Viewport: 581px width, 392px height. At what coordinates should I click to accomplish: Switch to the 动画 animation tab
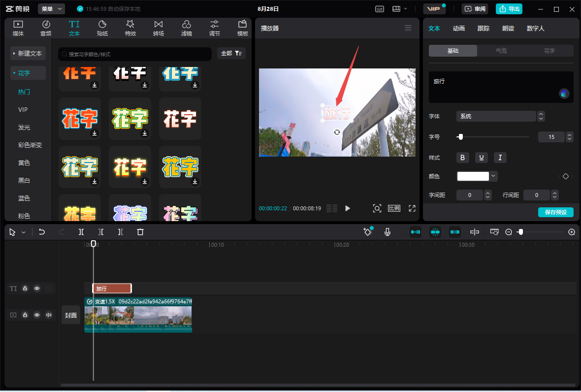coord(458,29)
